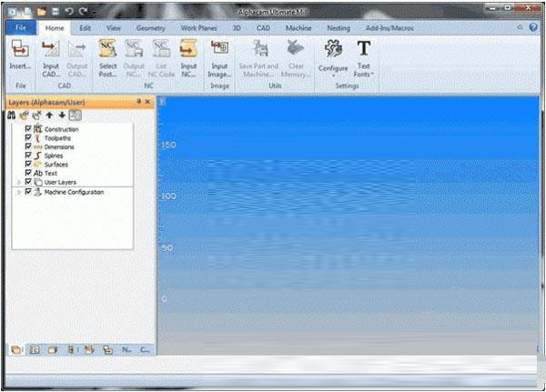Image resolution: width=546 pixels, height=392 pixels.
Task: Pin the Layers panel with pin icon
Action: (138, 101)
